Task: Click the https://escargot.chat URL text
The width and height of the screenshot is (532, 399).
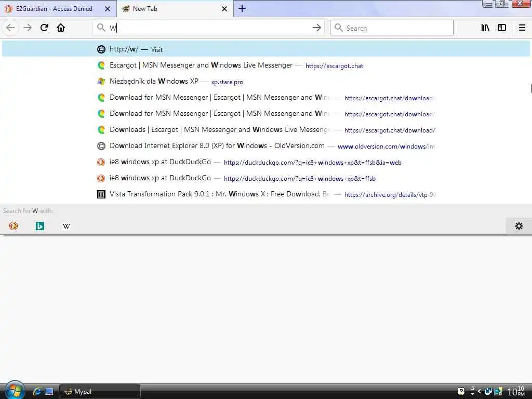Action: click(x=334, y=66)
